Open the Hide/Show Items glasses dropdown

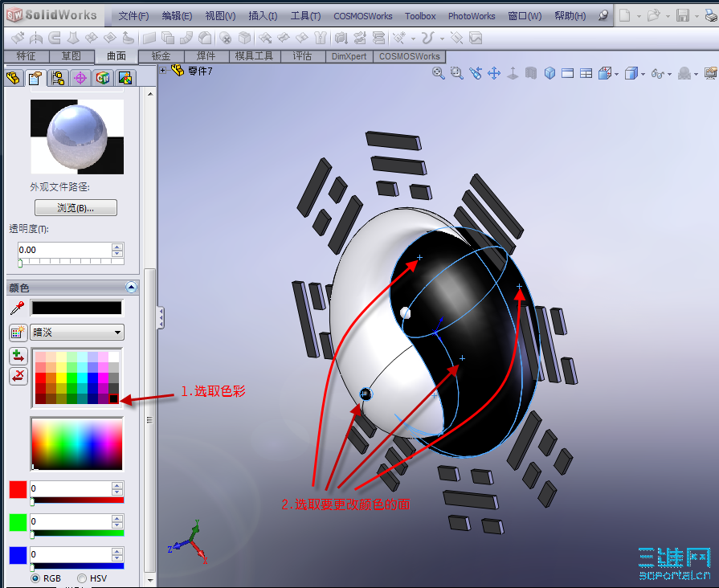coord(670,74)
